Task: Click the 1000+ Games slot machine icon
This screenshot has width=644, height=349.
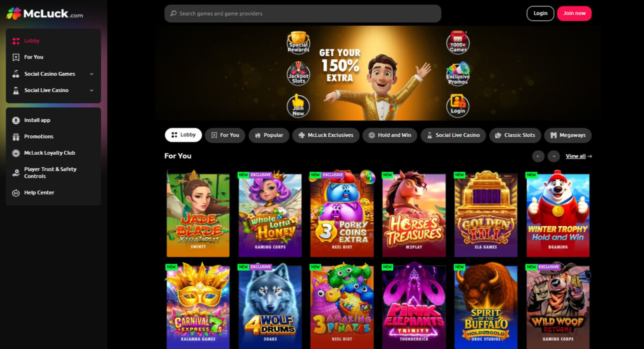Action: (458, 42)
